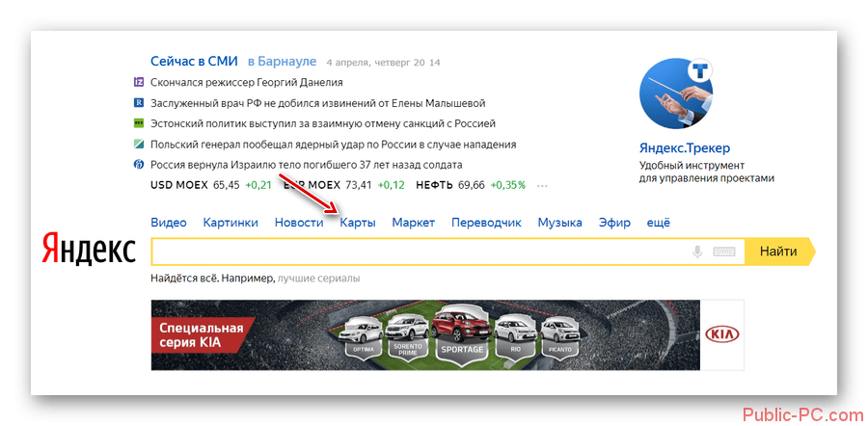Open headline about Польский генерал
Screen dimensions: 868x426
pyautogui.click(x=334, y=145)
